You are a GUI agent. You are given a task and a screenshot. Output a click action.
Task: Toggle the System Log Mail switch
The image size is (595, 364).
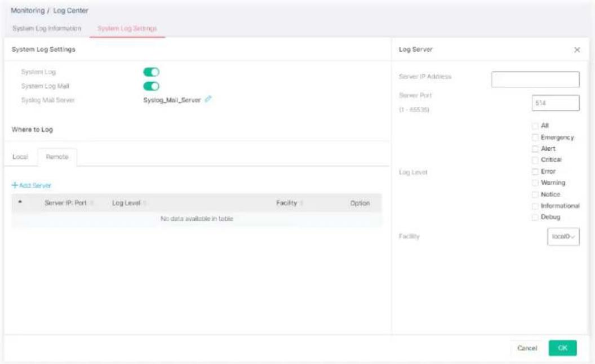[x=151, y=86]
